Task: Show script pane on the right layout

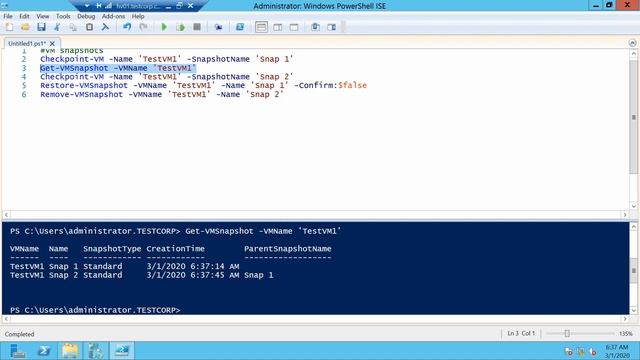Action: click(278, 27)
